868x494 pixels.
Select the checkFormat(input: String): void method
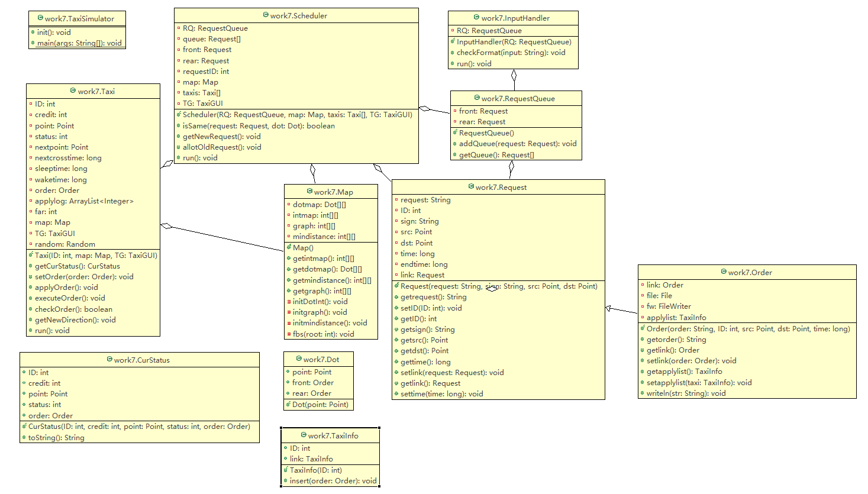click(x=511, y=53)
